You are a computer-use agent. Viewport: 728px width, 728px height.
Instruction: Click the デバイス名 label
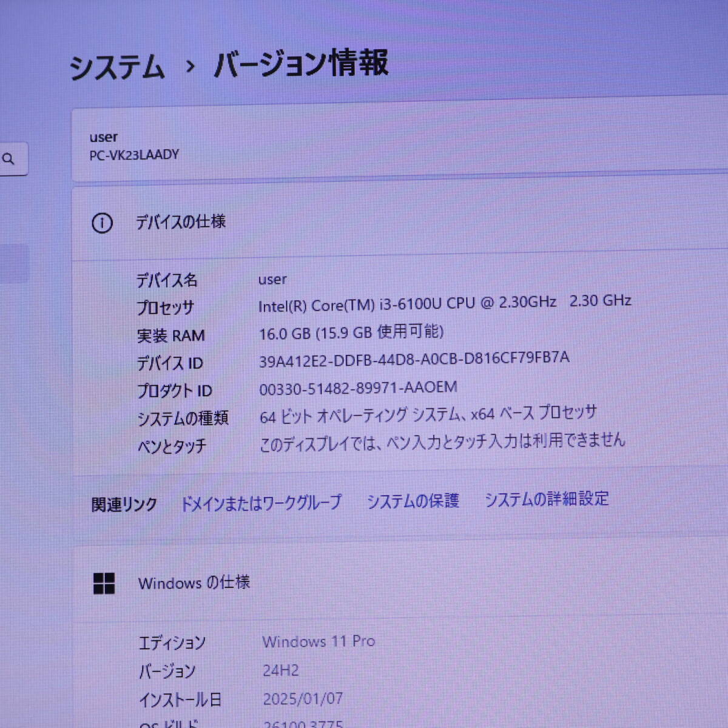click(166, 280)
